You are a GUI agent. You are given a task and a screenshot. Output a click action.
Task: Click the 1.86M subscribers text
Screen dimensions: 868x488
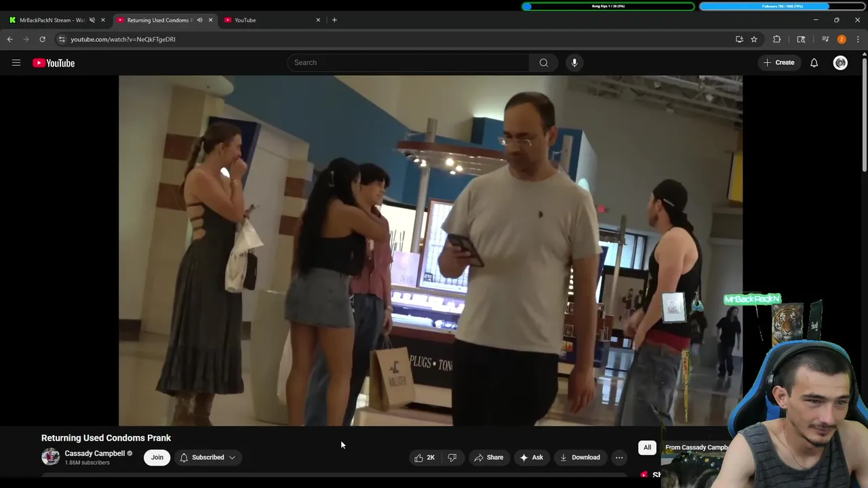point(87,463)
